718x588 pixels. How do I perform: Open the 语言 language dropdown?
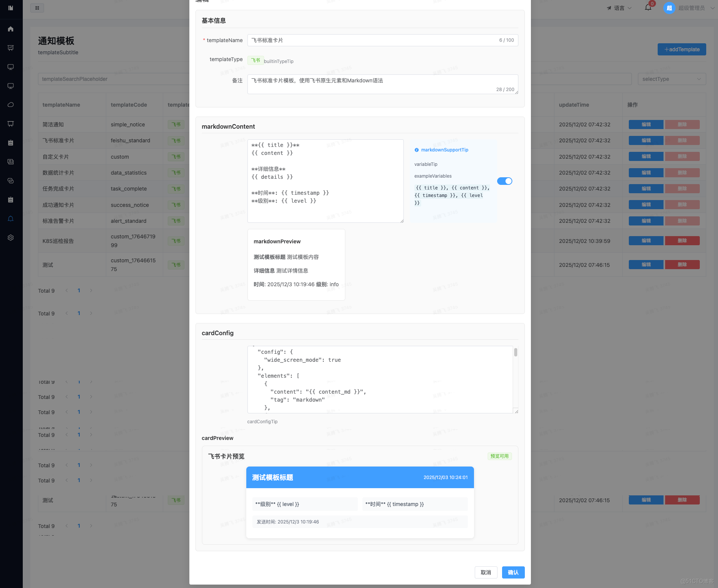point(619,8)
